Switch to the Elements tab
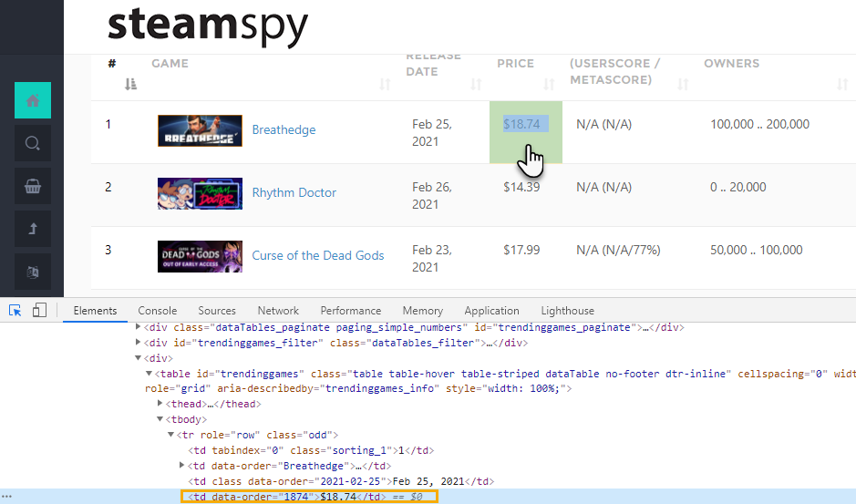Viewport: 856px width, 504px height. pos(95,311)
